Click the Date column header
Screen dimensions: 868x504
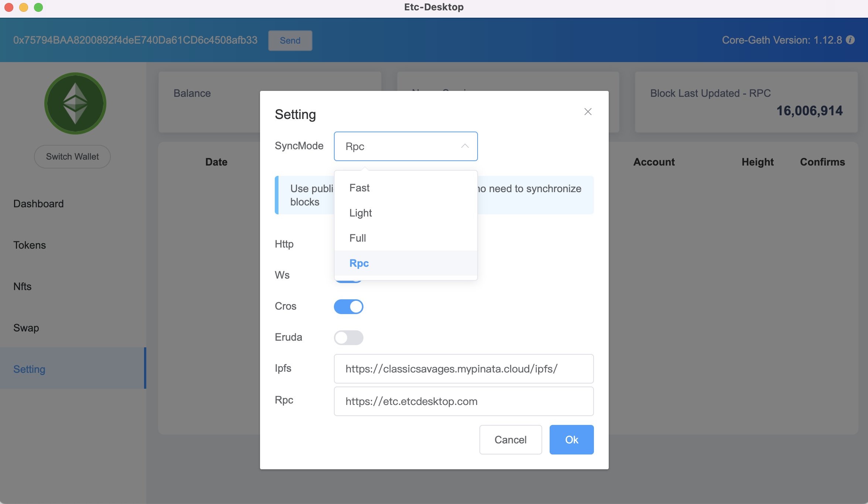216,162
